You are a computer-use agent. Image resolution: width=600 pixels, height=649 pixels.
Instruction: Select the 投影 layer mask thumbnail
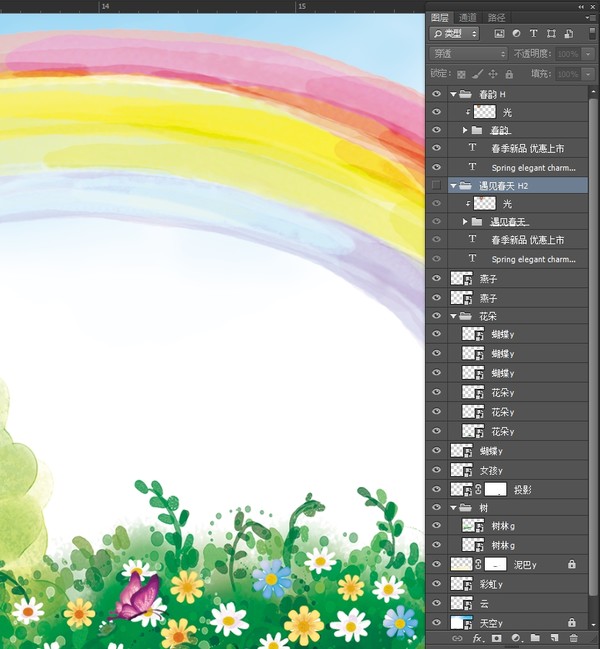coord(495,490)
